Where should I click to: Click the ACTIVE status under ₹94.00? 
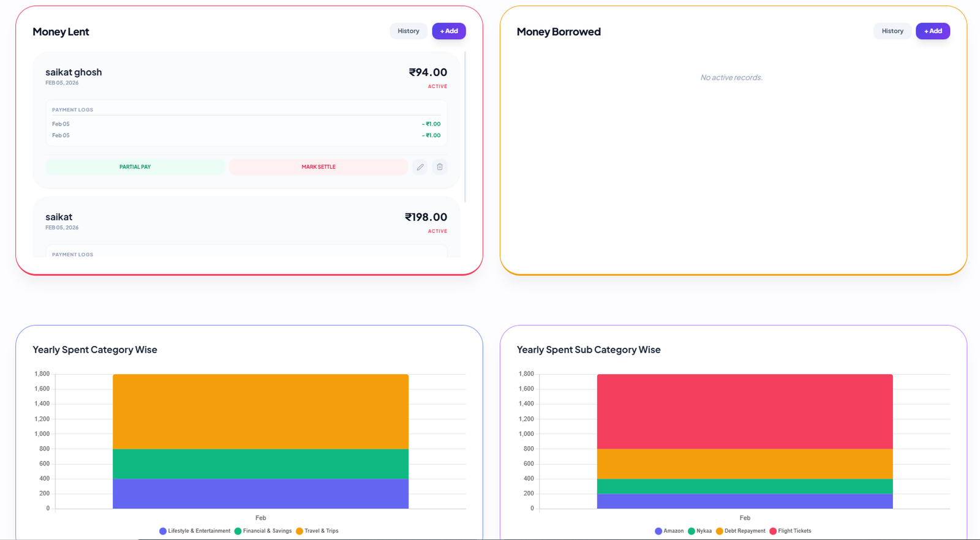(437, 86)
